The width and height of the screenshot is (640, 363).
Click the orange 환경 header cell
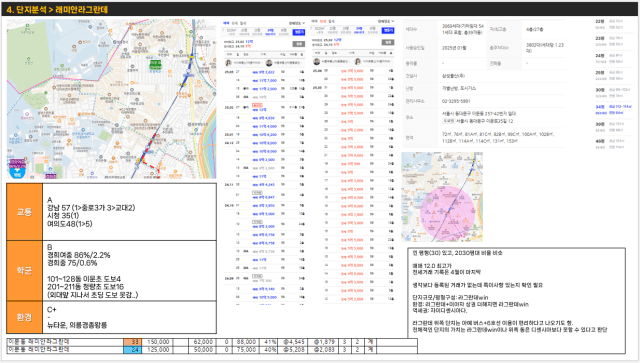pos(24,317)
